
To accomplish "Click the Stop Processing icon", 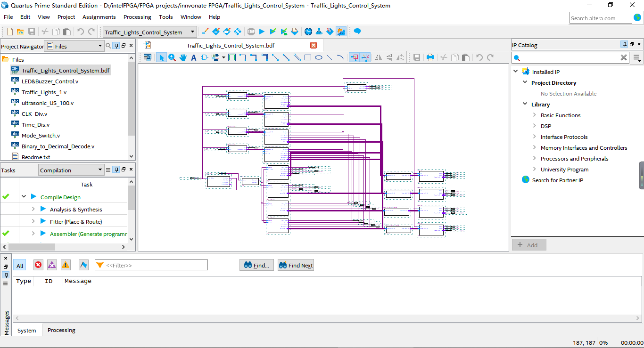I will pos(251,32).
